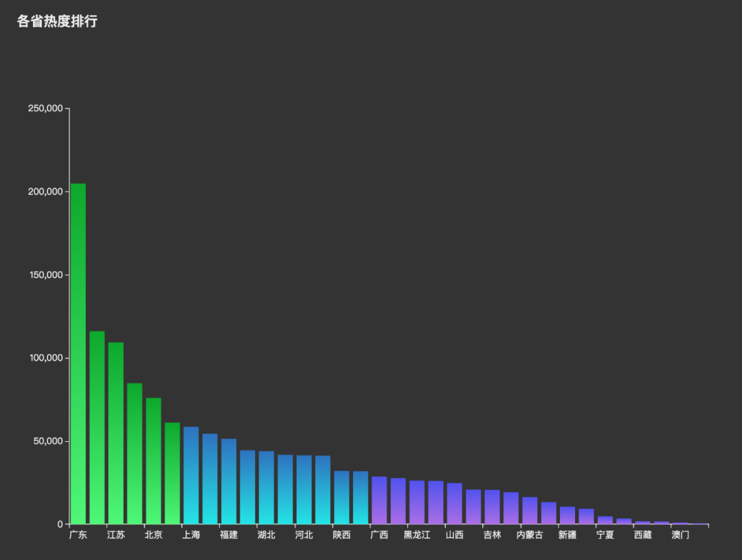742x560 pixels.
Task: Click the 陕西 axis label
Action: click(341, 535)
